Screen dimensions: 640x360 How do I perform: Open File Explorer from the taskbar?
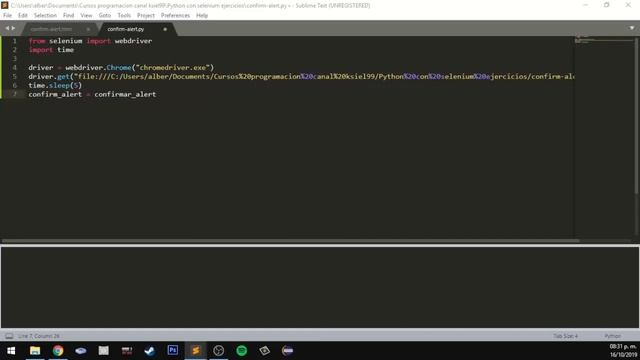coord(35,351)
